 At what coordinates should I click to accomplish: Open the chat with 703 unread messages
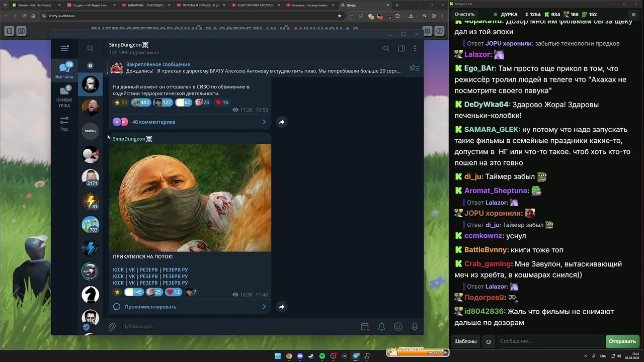tap(90, 224)
